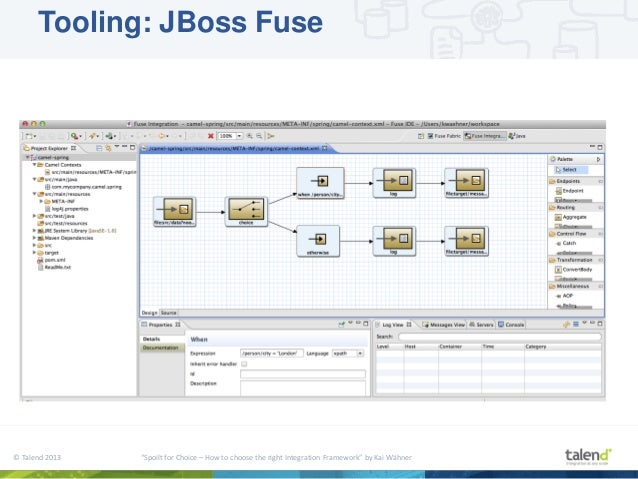Collapse the Camel Contexts tree node
The height and width of the screenshot is (479, 638).
click(35, 165)
